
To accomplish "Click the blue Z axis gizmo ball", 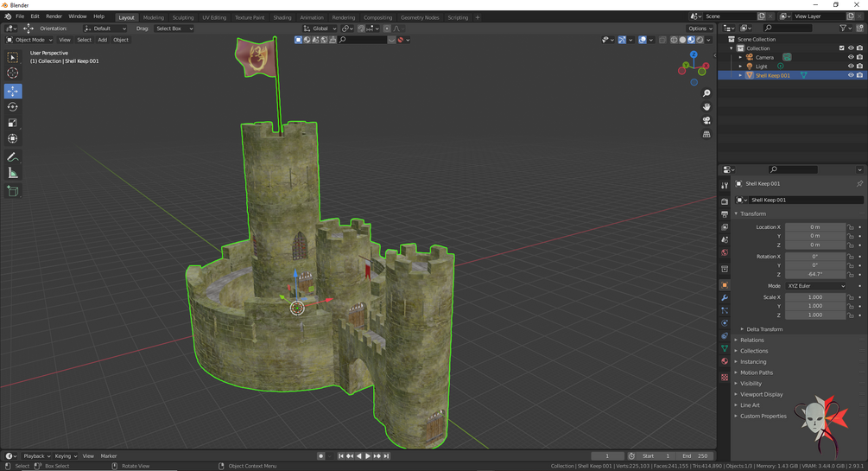I will tap(694, 54).
